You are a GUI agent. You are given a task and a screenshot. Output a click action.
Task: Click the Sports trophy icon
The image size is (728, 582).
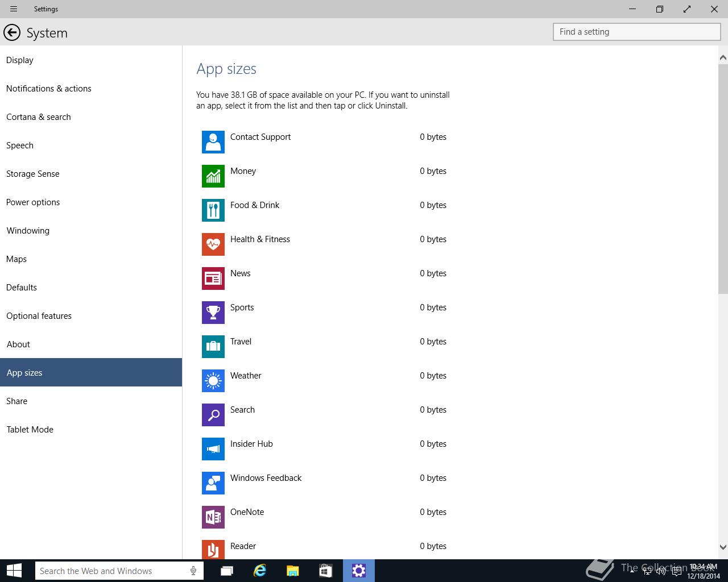click(213, 313)
